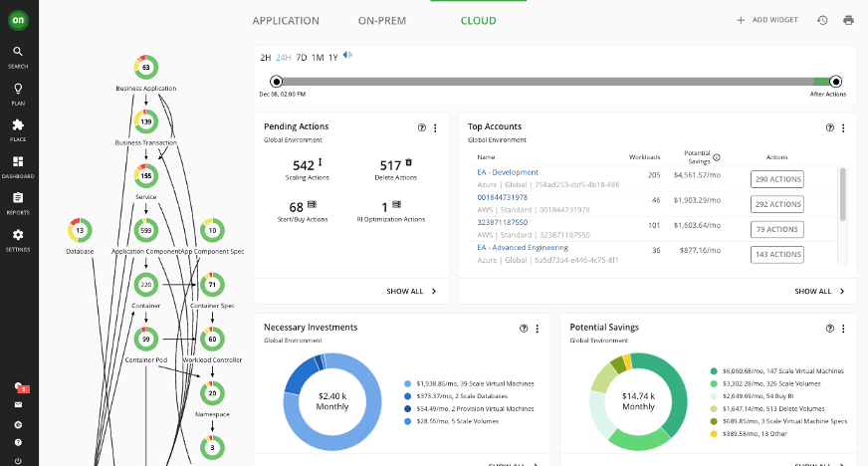Set time range to 7D
The width and height of the screenshot is (868, 466).
click(302, 58)
